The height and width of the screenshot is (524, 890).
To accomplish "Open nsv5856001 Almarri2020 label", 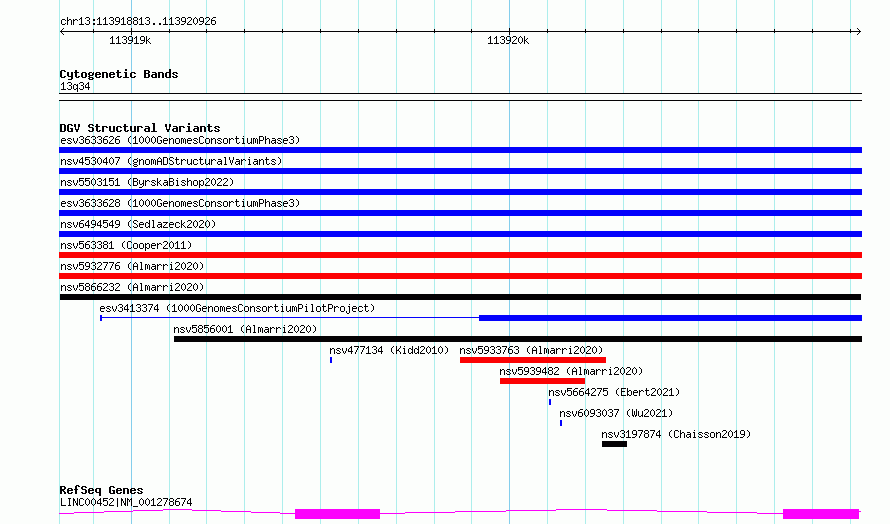I will 245,329.
